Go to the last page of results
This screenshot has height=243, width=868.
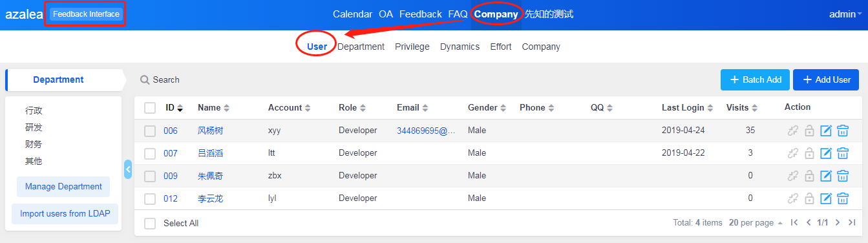tap(852, 222)
